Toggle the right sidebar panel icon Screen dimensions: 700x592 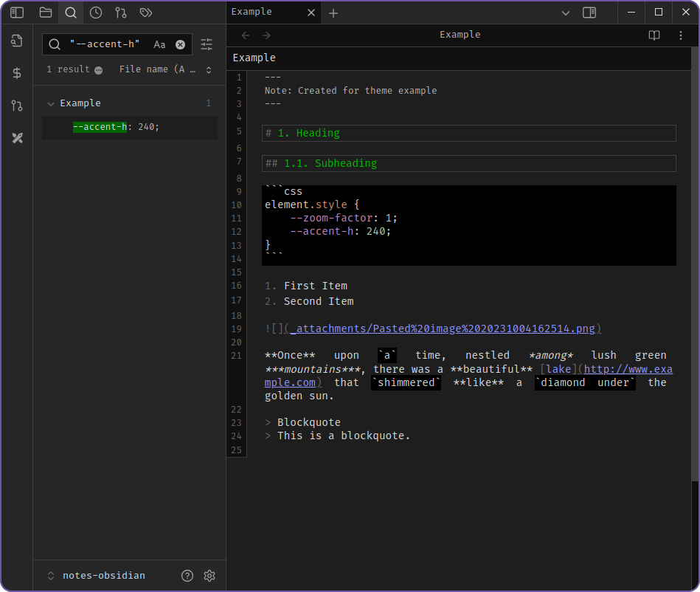point(589,13)
